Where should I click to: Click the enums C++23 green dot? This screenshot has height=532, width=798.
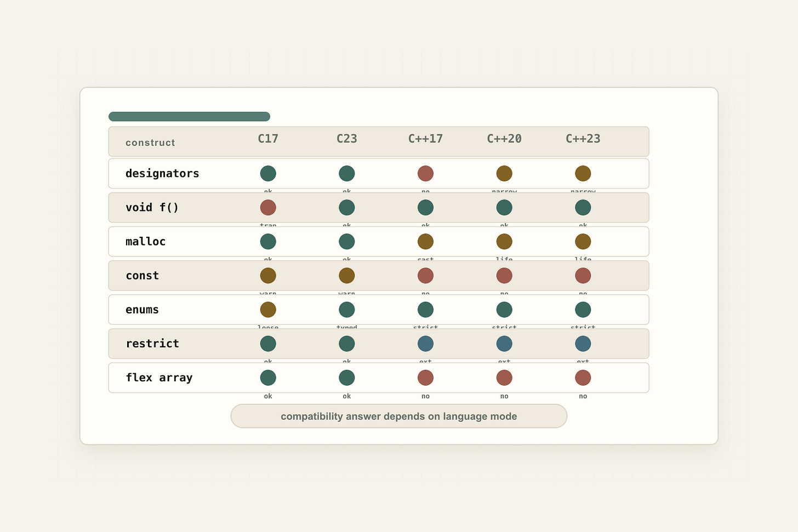click(583, 310)
